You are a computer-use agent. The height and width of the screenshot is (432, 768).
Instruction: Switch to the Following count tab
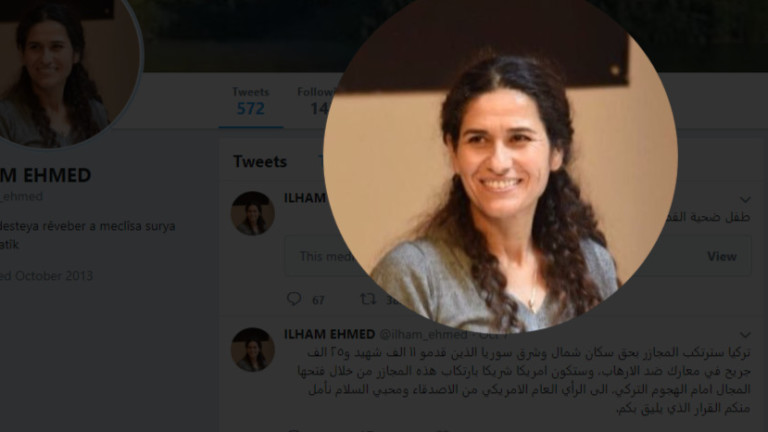click(x=316, y=101)
